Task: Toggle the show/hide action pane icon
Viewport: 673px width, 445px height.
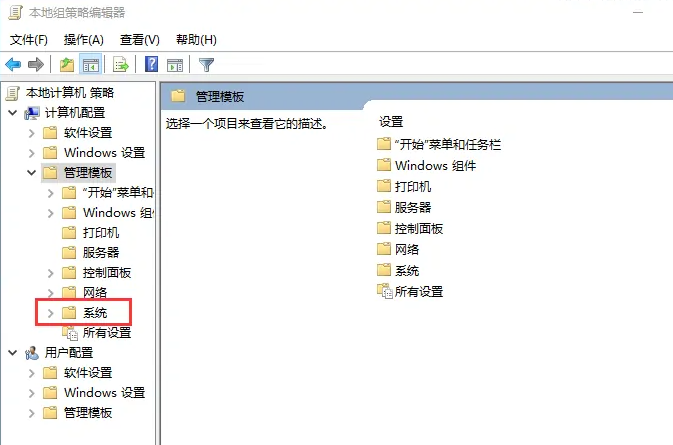Action: coord(175,65)
